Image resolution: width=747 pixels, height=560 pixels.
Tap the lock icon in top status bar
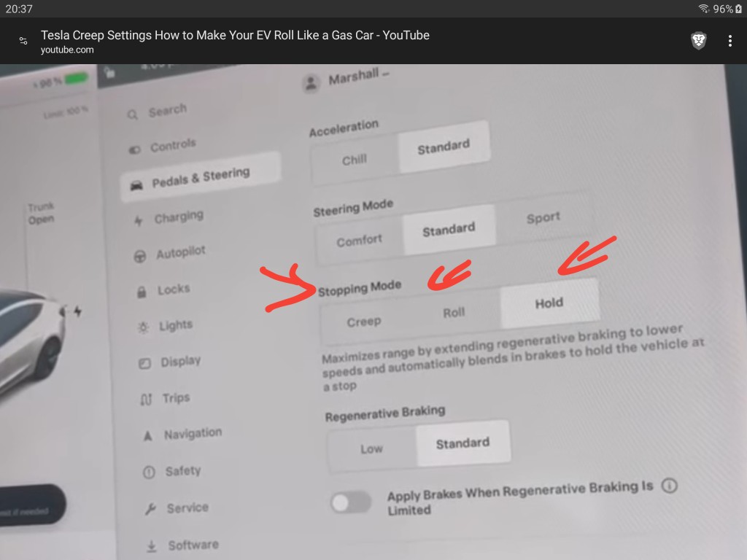[109, 73]
